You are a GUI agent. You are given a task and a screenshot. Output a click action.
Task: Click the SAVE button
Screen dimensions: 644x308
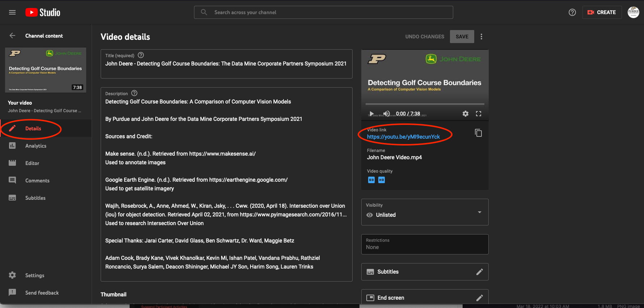[x=462, y=37]
